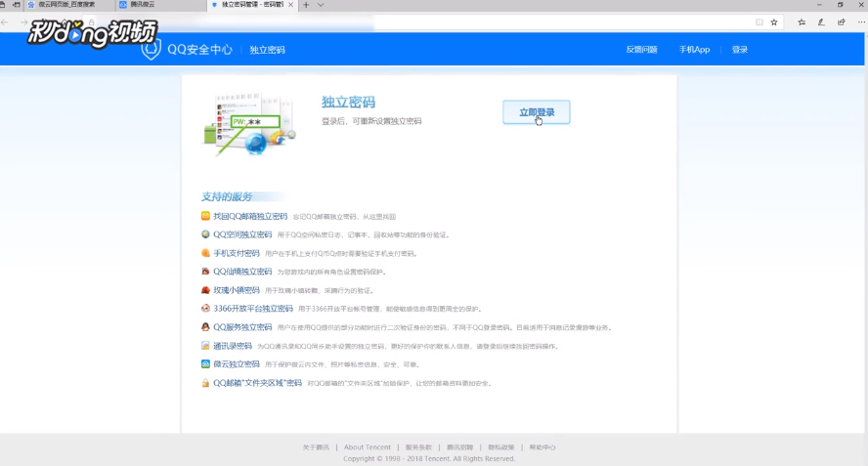The height and width of the screenshot is (466, 868).
Task: Open 微云独立密码 service link
Action: pyautogui.click(x=237, y=364)
